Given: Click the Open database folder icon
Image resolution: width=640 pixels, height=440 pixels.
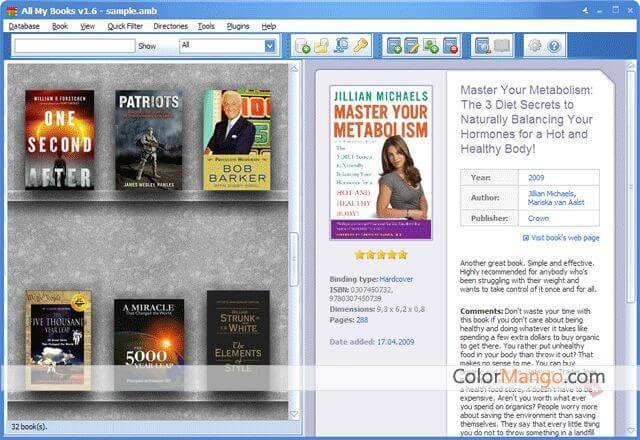Looking at the screenshot, I should (322, 46).
